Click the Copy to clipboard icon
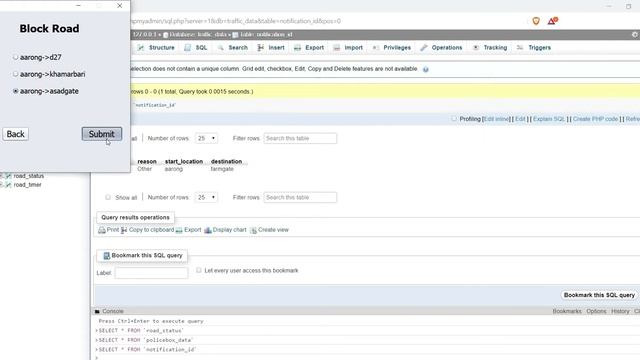Screen dimensions: 640x360 [124, 230]
